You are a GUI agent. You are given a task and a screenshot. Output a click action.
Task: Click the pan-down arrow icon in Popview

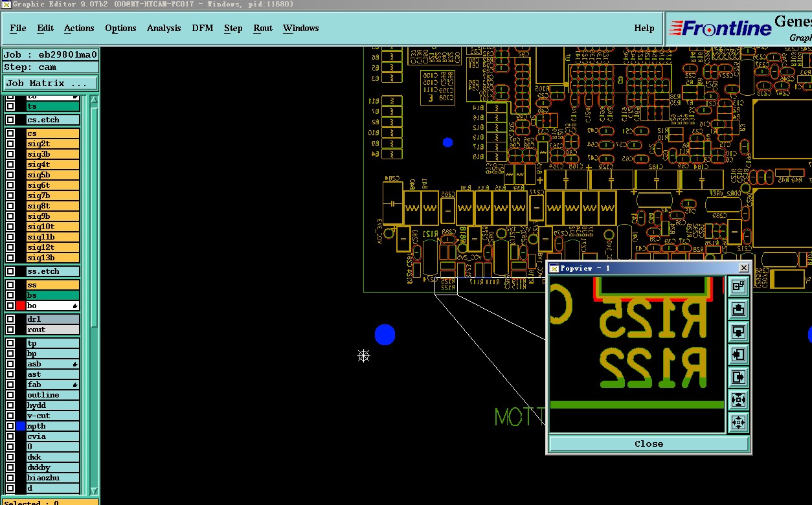coord(738,331)
